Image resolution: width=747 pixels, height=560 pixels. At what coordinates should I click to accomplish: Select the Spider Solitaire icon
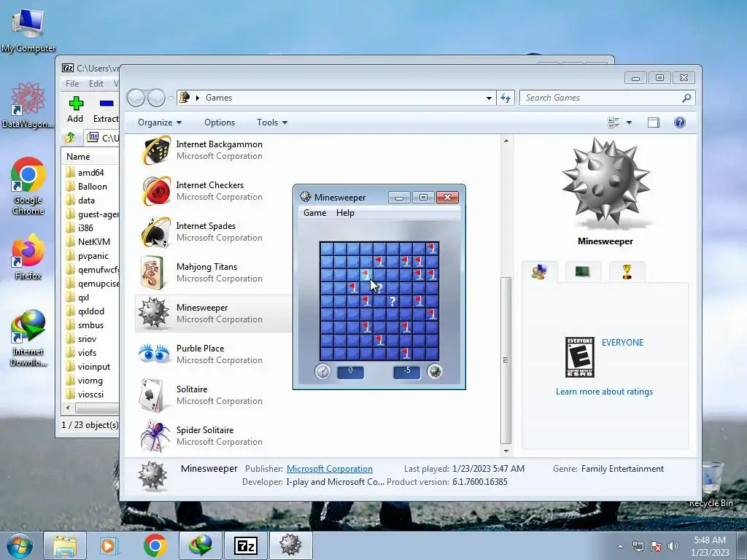pyautogui.click(x=155, y=436)
